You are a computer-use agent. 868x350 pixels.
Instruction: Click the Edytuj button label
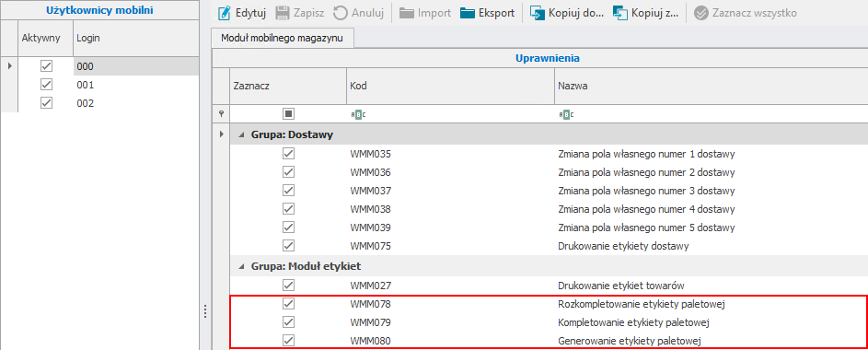250,13
